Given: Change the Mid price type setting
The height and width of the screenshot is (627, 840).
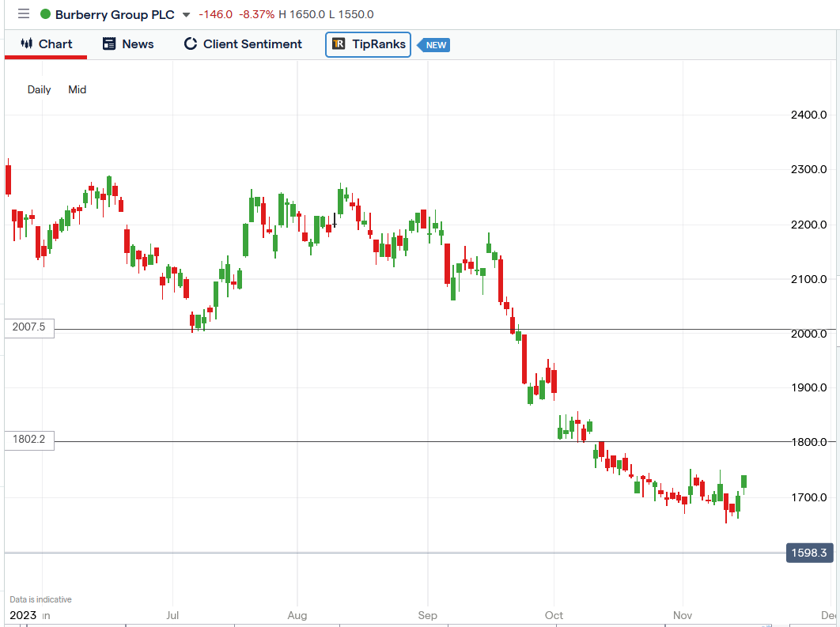Looking at the screenshot, I should point(78,89).
